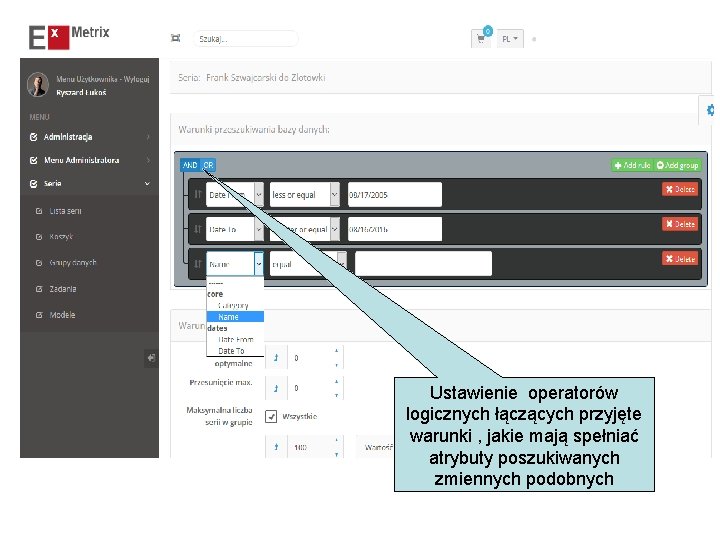
Task: Collapse sidebar with arrow icon
Action: pyautogui.click(x=151, y=357)
